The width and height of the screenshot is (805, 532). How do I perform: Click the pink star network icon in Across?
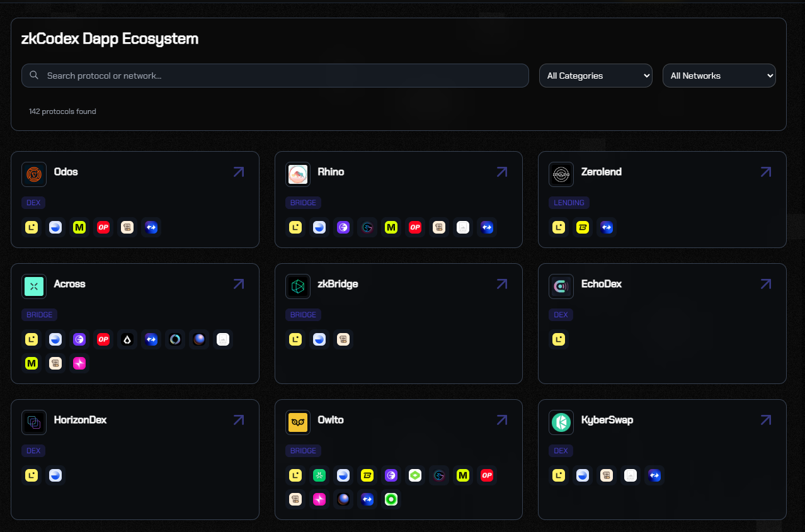coord(79,363)
